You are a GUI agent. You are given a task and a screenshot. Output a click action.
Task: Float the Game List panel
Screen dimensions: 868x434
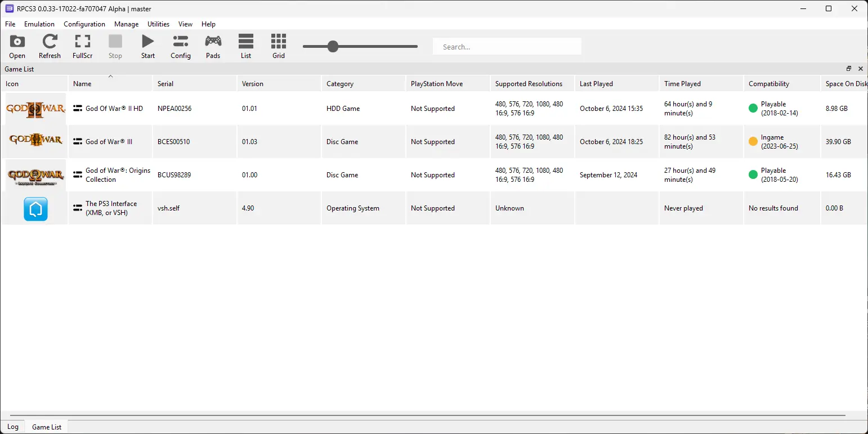[x=849, y=69]
